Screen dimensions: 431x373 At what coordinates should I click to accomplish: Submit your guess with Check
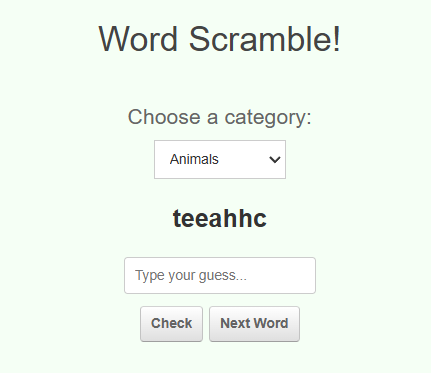click(171, 324)
